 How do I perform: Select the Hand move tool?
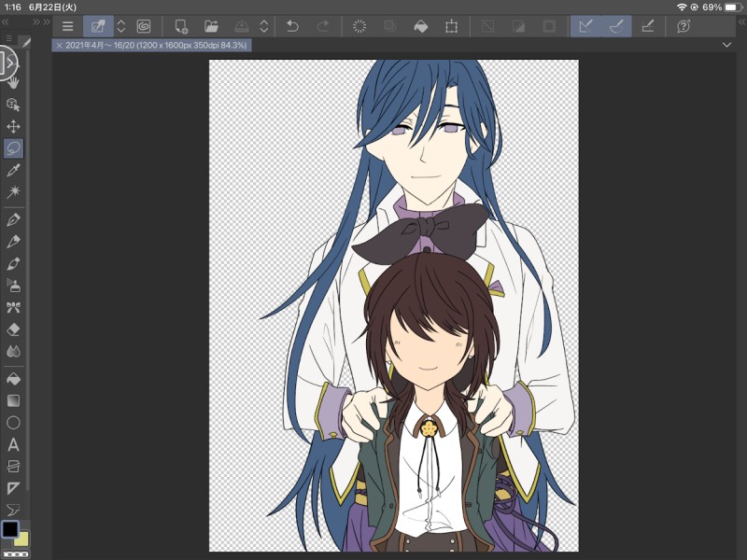tap(13, 82)
